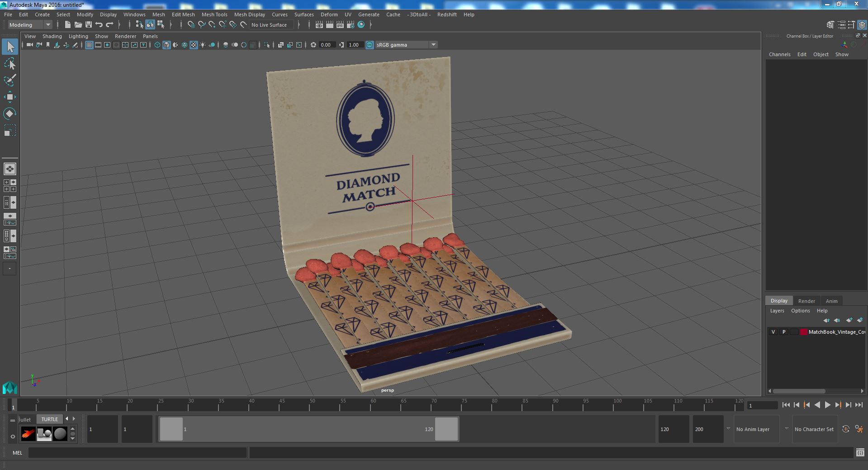Select by hierarchy mode icon

tap(139, 25)
